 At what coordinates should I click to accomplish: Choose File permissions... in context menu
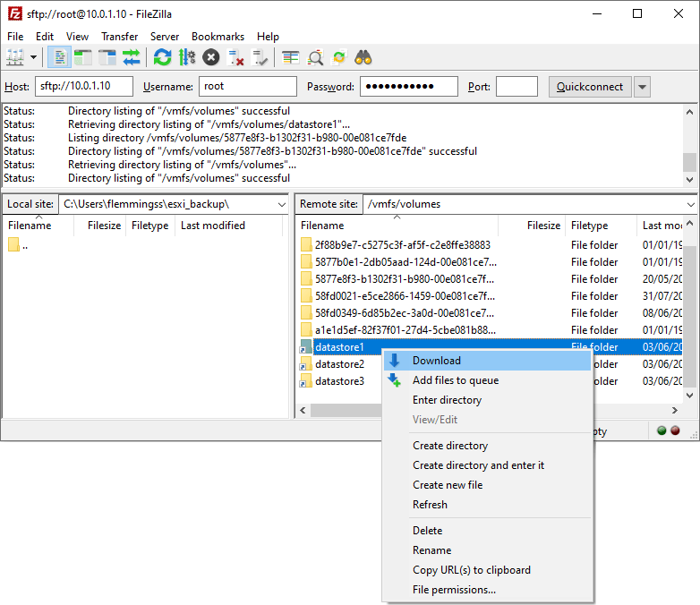tap(488, 589)
